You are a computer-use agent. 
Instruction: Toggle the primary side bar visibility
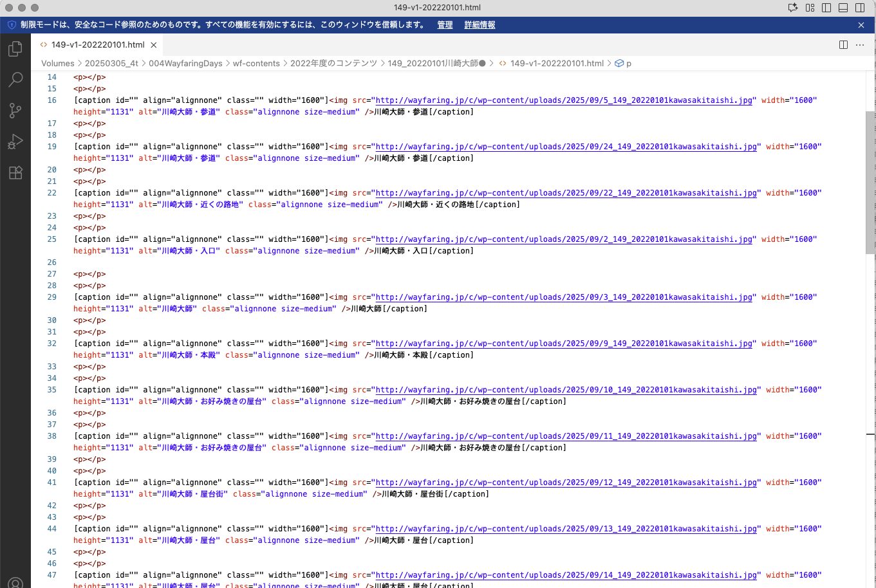(827, 8)
